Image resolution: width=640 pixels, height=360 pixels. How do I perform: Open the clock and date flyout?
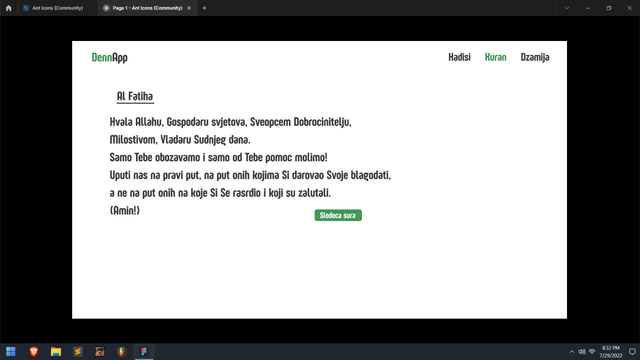click(x=611, y=352)
